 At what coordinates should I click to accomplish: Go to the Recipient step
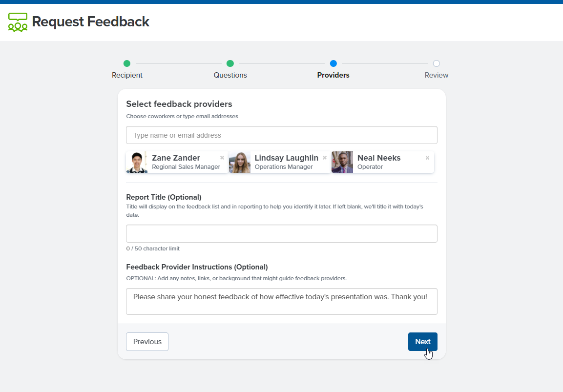point(127,75)
